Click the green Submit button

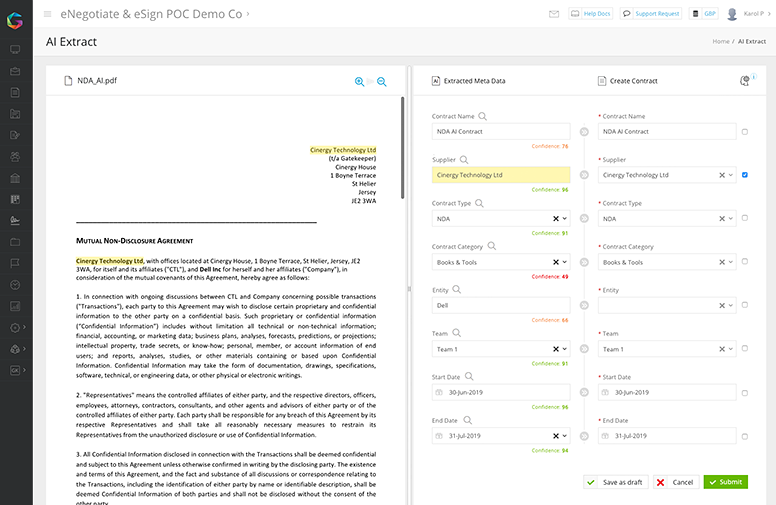726,482
